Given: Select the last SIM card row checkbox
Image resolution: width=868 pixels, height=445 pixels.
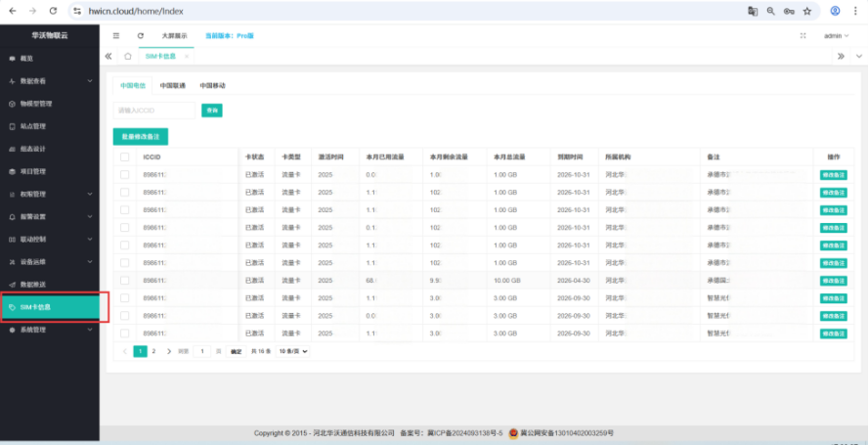Looking at the screenshot, I should [124, 334].
